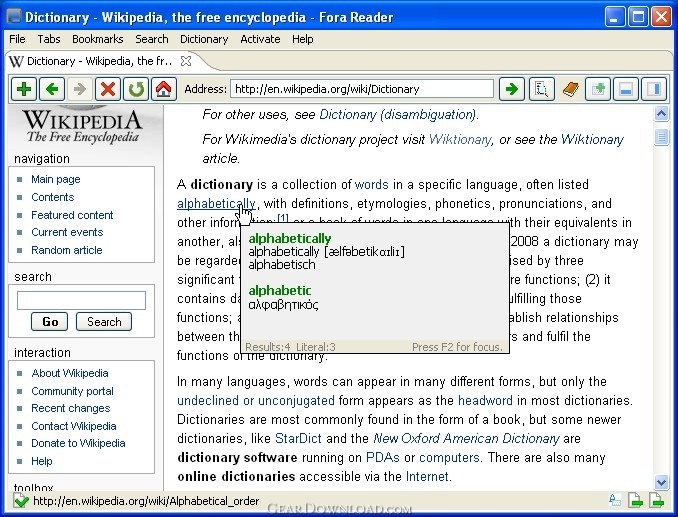Reload the page using the green refresh icon
The image size is (678, 517).
tap(136, 89)
